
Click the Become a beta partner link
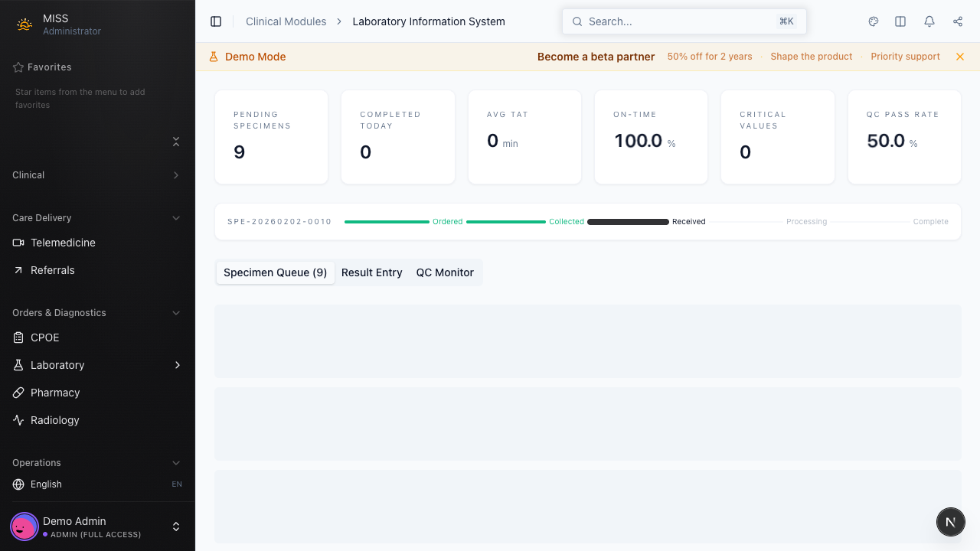(596, 57)
